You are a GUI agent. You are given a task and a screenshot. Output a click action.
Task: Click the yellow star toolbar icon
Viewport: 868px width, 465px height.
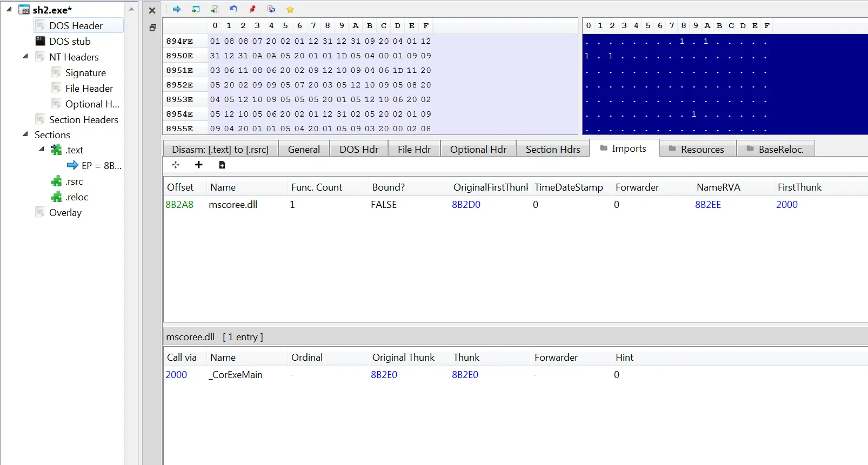pyautogui.click(x=290, y=9)
